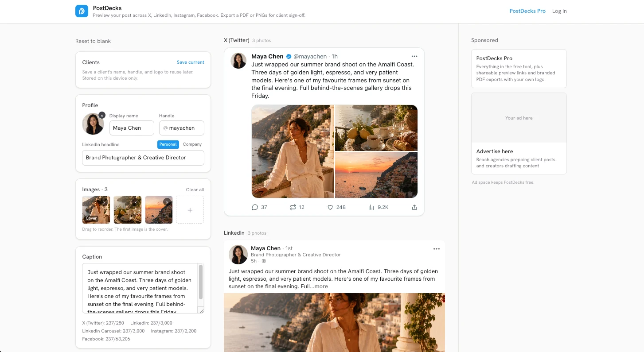Add another image with plus tile
This screenshot has width=644, height=352.
click(190, 210)
